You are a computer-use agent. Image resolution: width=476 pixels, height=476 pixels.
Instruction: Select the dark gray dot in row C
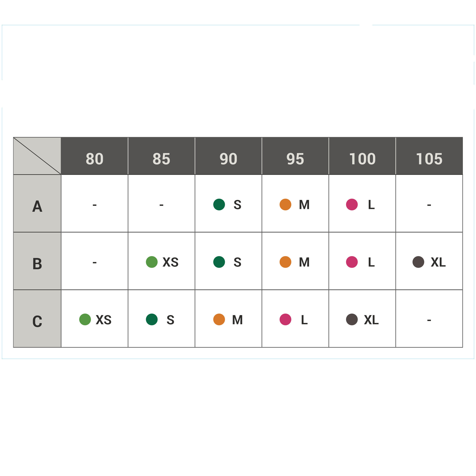click(x=352, y=319)
